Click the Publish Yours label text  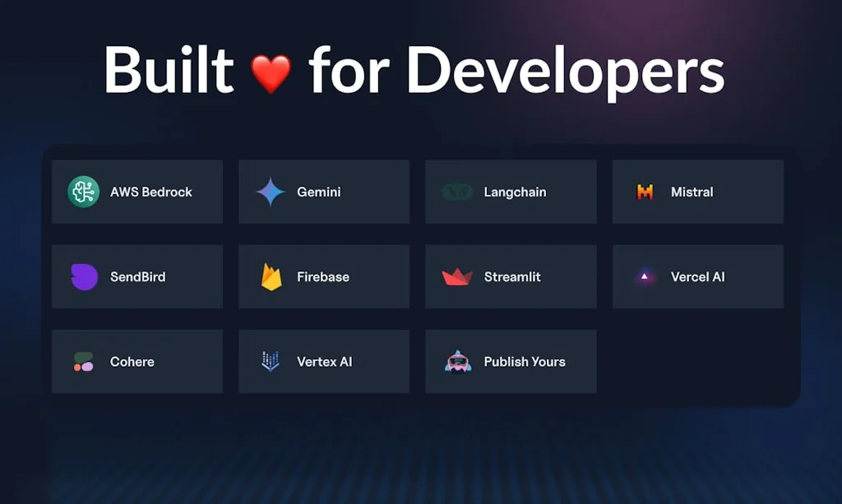pos(525,362)
